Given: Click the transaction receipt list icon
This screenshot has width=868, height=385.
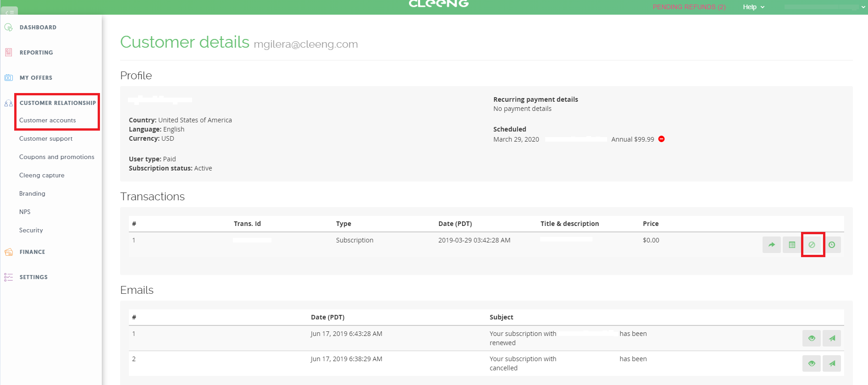Looking at the screenshot, I should 792,245.
